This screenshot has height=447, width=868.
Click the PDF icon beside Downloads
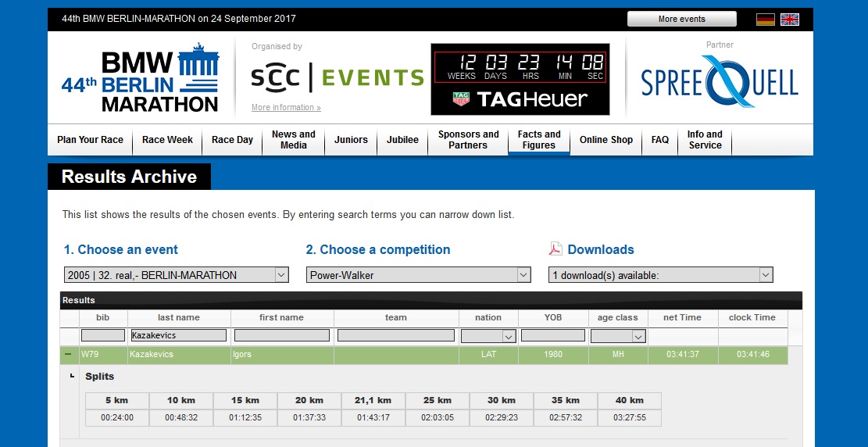[x=555, y=249]
